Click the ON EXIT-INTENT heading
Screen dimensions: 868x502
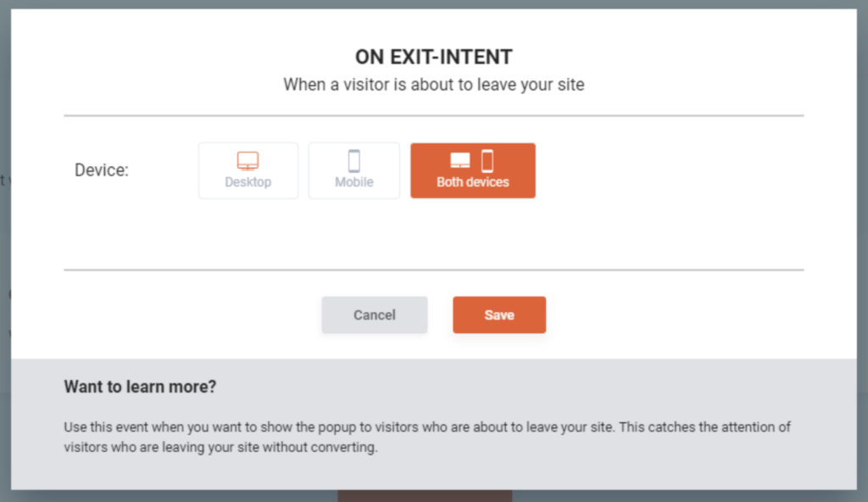(x=433, y=58)
